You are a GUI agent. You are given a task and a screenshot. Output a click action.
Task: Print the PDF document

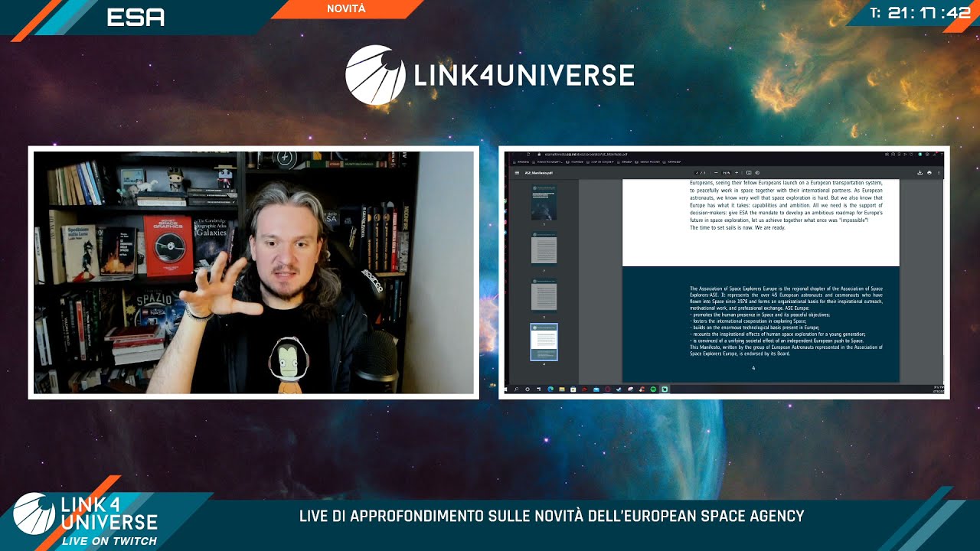coord(929,173)
